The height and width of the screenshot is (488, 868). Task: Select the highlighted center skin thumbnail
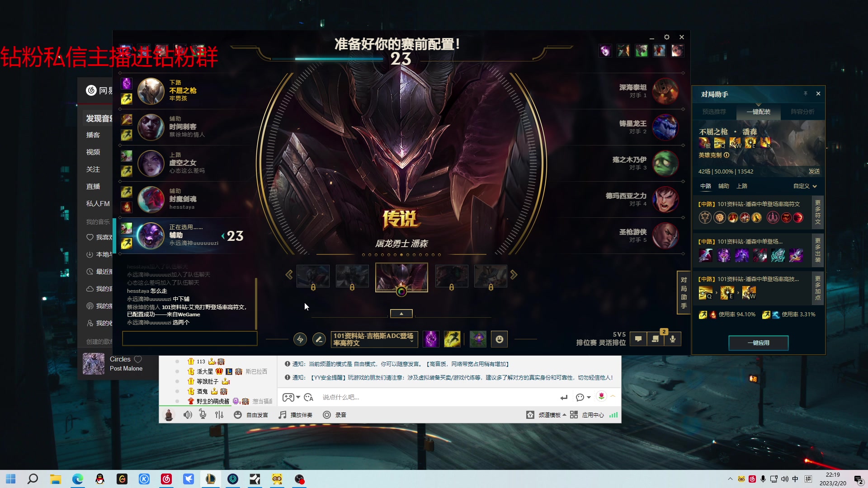[x=401, y=277]
